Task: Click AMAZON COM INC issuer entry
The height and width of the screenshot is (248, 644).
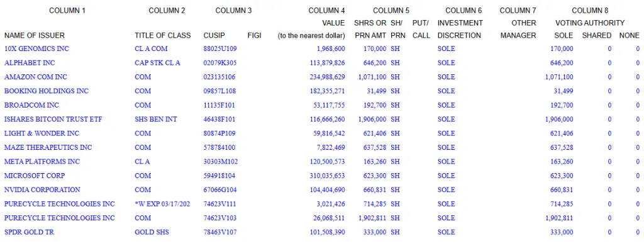Action: 36,77
